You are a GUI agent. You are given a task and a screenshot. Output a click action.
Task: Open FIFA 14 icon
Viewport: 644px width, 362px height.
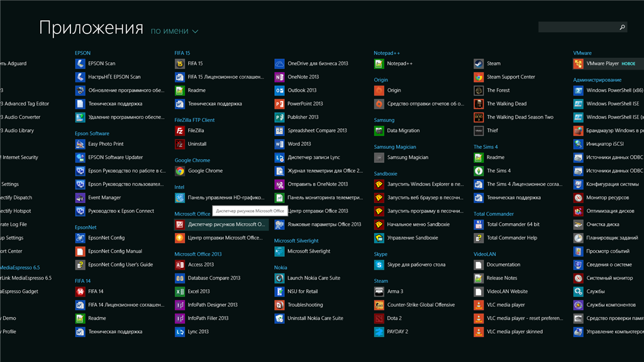pyautogui.click(x=80, y=292)
